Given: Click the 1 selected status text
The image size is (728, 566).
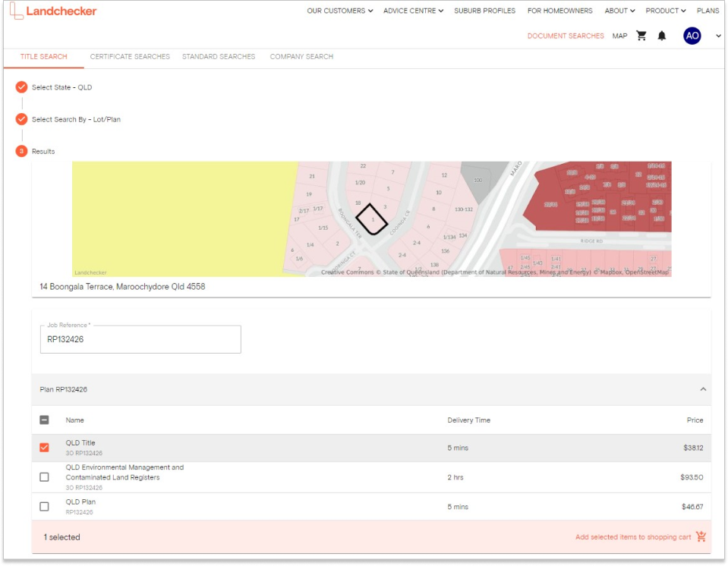Looking at the screenshot, I should (61, 536).
